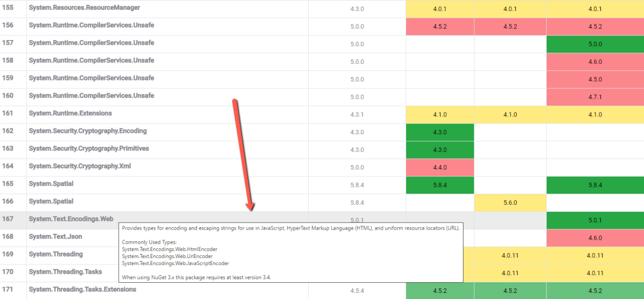
Task: Click row number 159
Action: pyautogui.click(x=8, y=78)
